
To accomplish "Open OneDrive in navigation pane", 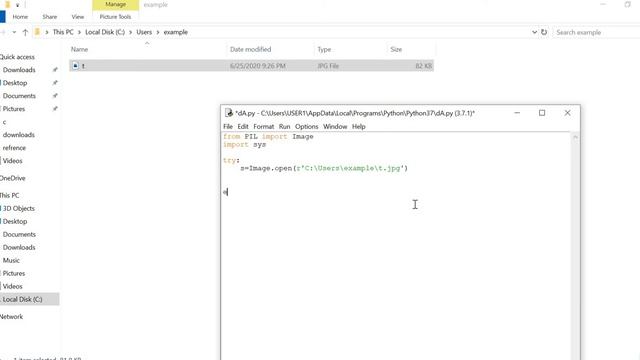I will click(13, 178).
